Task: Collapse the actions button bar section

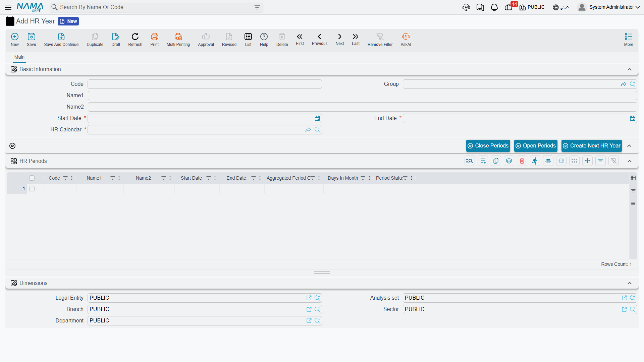Action: click(630, 146)
